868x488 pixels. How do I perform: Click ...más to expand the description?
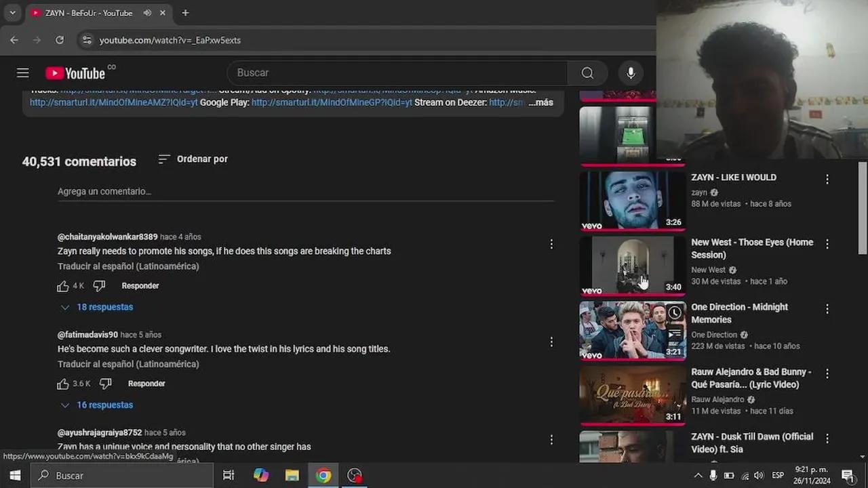click(x=540, y=103)
